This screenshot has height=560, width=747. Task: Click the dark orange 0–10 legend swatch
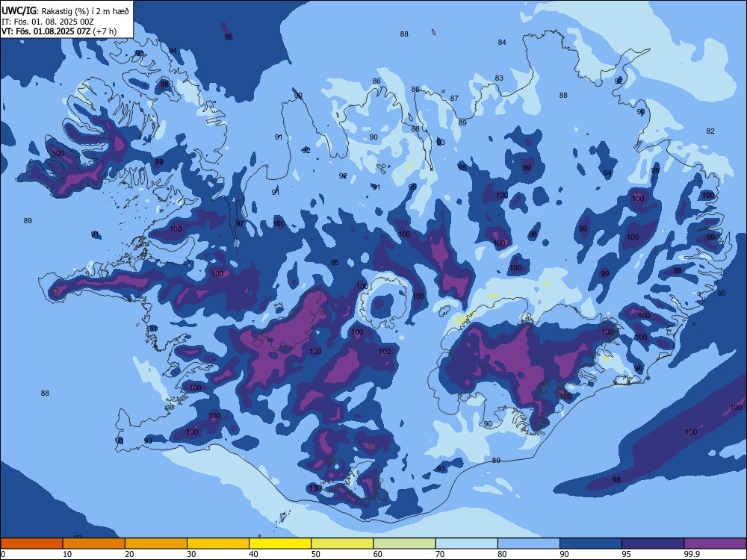tap(31, 544)
